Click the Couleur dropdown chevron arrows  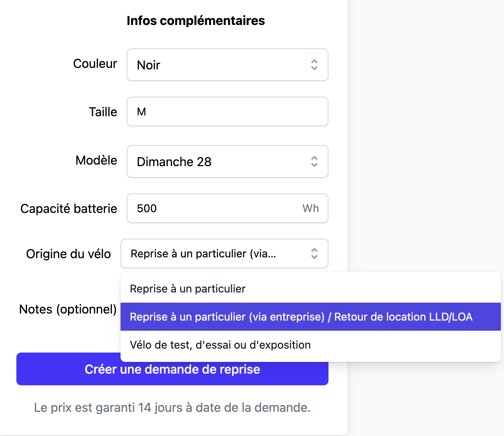click(314, 65)
